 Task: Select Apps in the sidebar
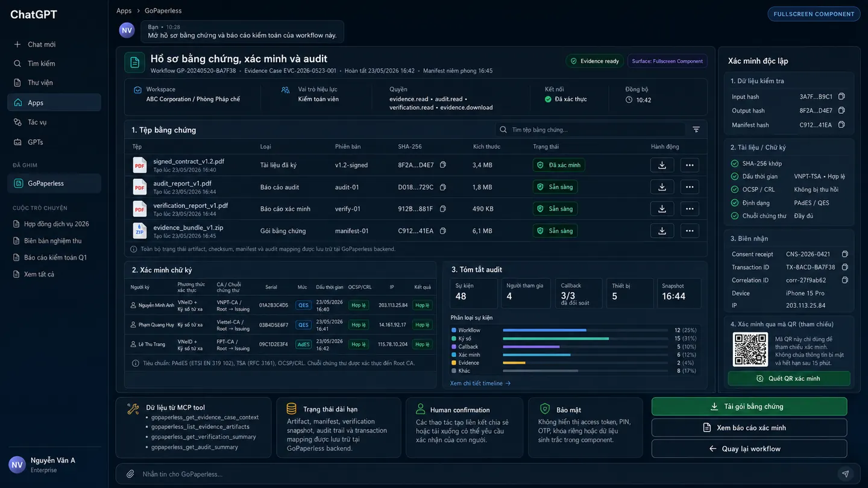54,102
